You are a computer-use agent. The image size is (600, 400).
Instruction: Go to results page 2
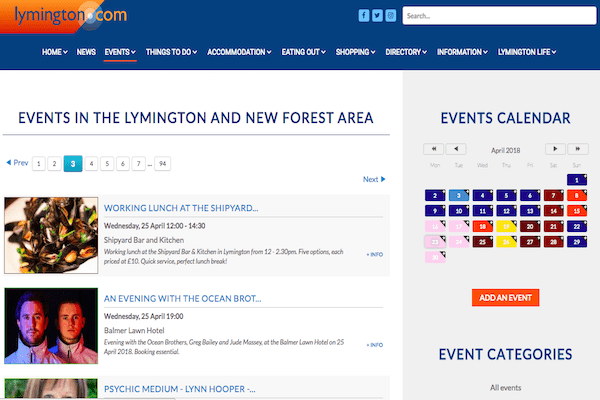click(x=54, y=164)
